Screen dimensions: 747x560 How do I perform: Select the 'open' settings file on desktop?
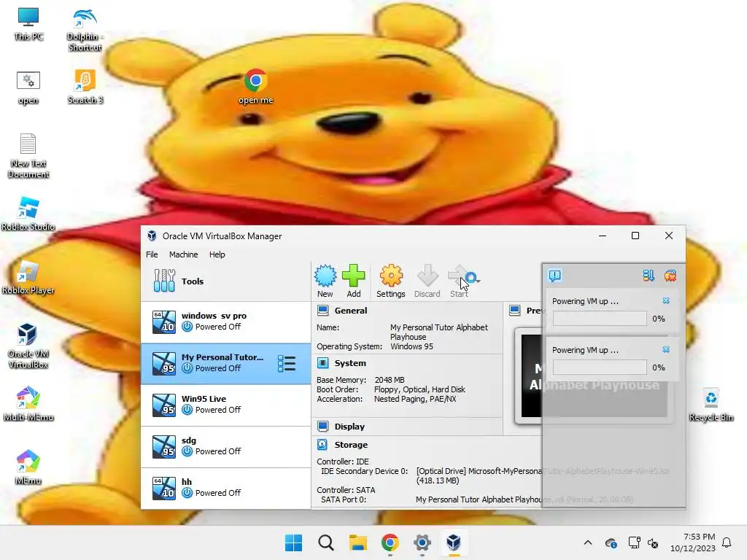tap(28, 87)
